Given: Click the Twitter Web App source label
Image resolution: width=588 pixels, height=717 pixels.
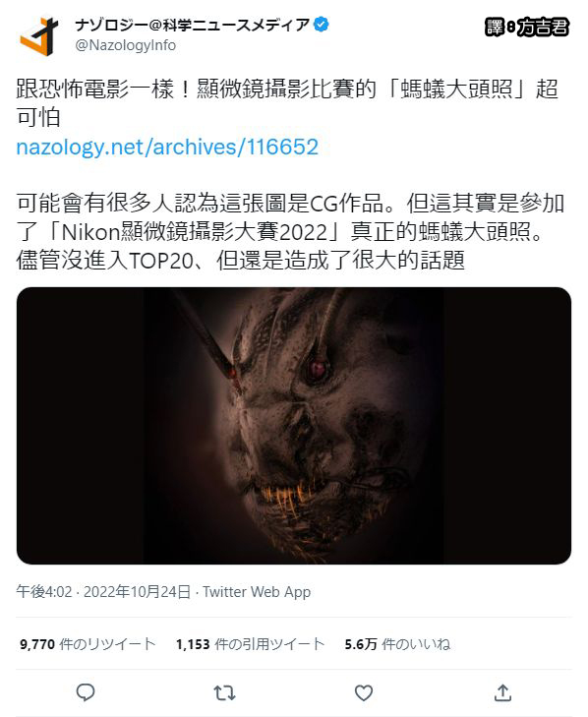Looking at the screenshot, I should (x=257, y=592).
